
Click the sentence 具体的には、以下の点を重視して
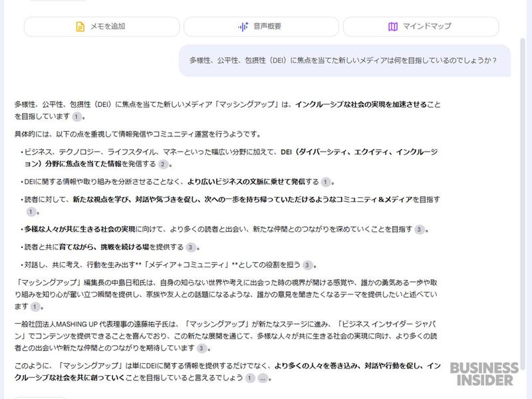coord(138,134)
